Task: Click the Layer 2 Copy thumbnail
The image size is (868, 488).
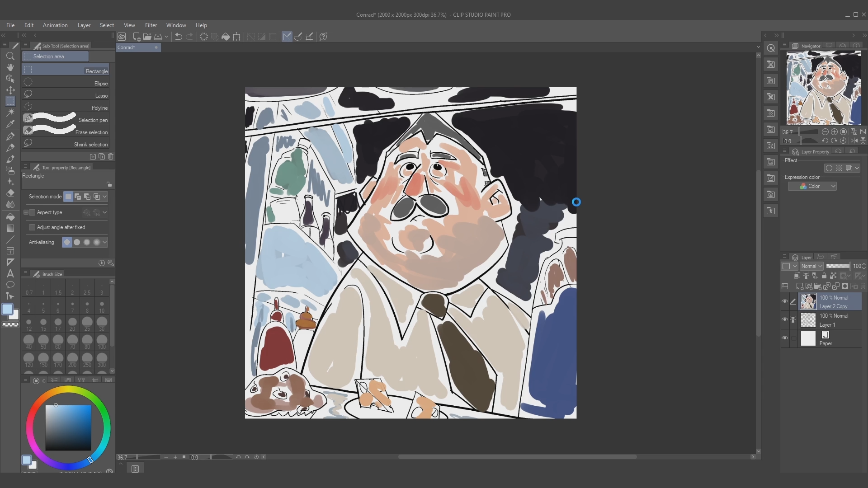Action: point(808,301)
